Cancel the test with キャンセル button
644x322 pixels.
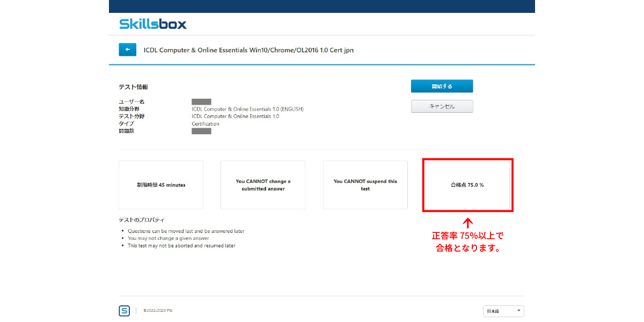click(442, 106)
